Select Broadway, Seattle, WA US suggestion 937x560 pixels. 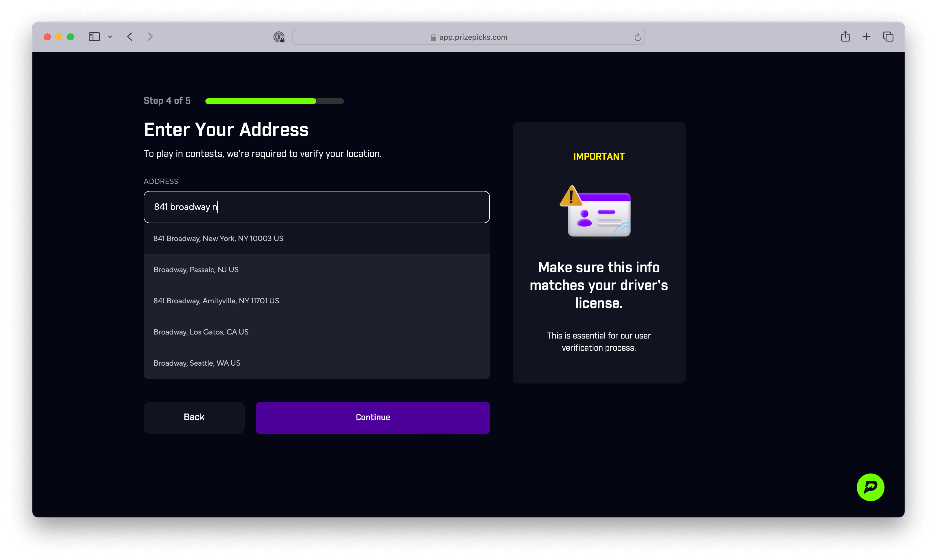coord(316,363)
